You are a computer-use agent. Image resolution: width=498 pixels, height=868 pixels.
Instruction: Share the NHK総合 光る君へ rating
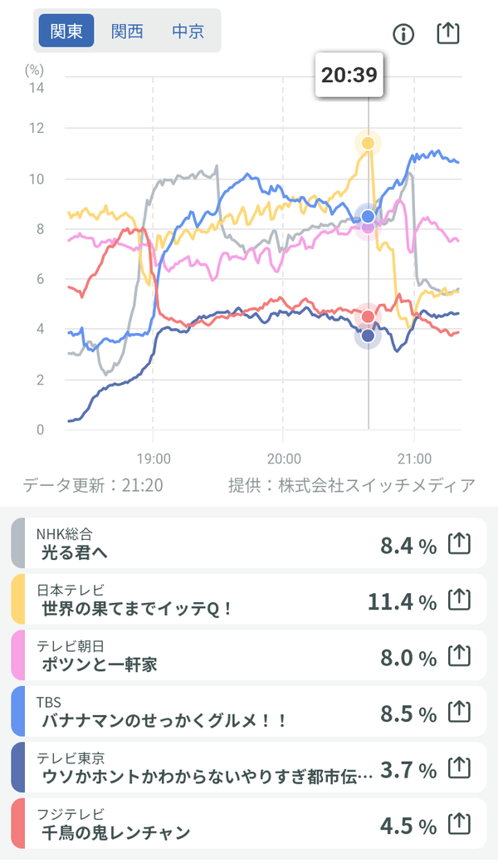tap(459, 544)
